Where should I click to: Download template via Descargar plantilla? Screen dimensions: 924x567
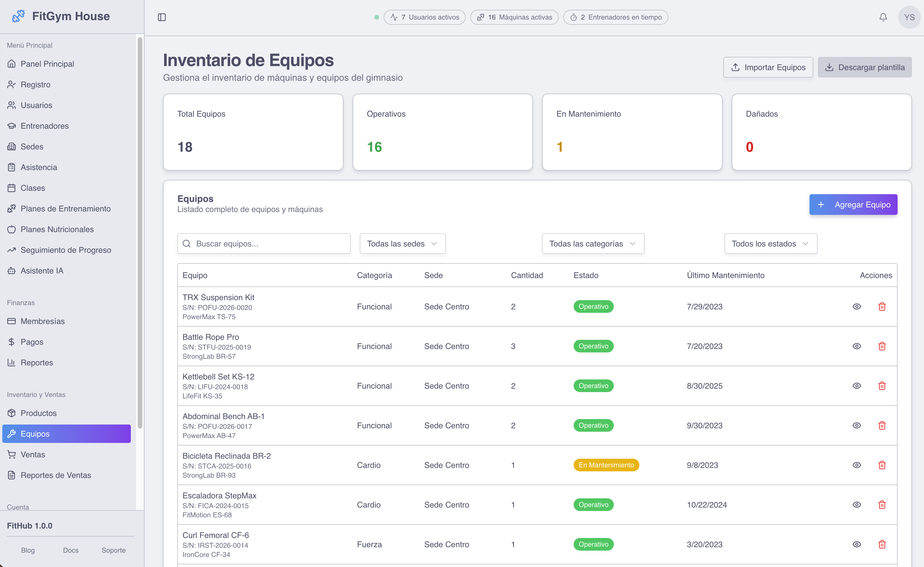click(865, 67)
